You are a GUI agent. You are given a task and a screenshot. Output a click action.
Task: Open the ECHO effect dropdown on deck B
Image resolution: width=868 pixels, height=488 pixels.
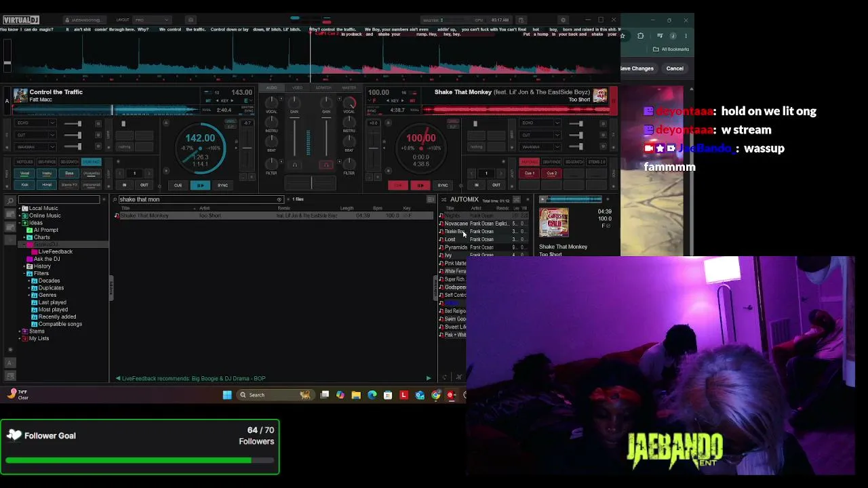[x=540, y=123]
